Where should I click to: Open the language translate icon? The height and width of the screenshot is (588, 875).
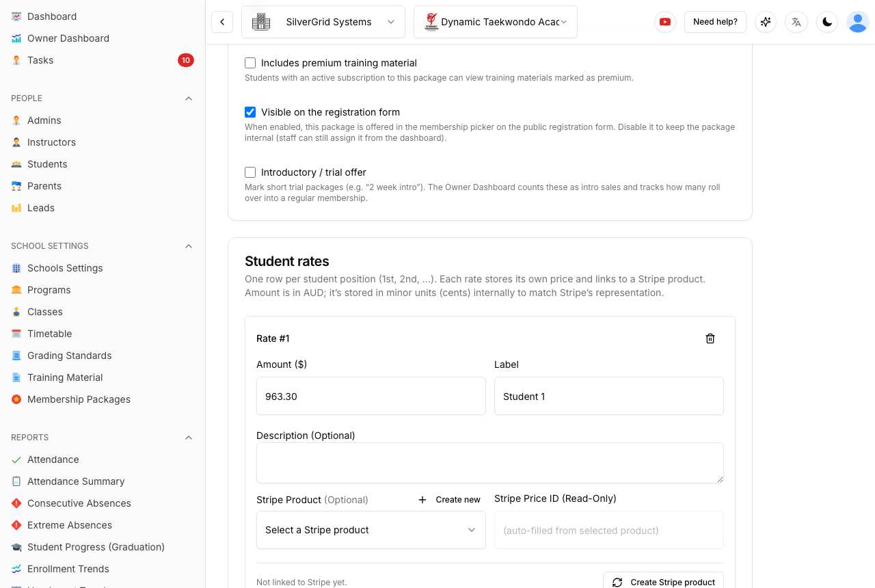pos(796,22)
